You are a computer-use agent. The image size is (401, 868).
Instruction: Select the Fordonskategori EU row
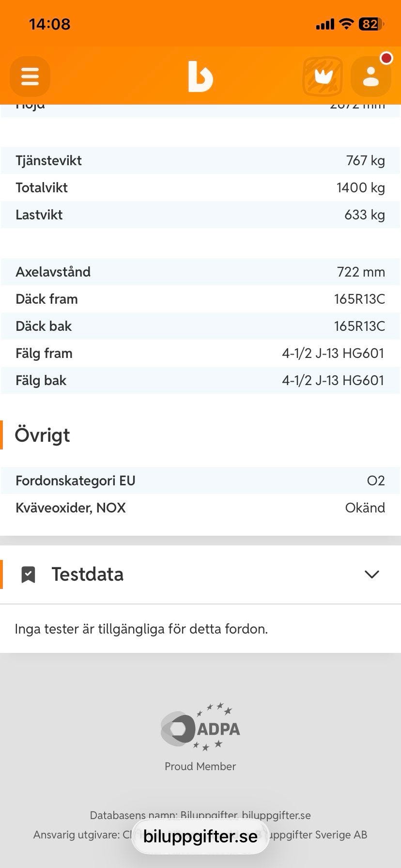200,480
